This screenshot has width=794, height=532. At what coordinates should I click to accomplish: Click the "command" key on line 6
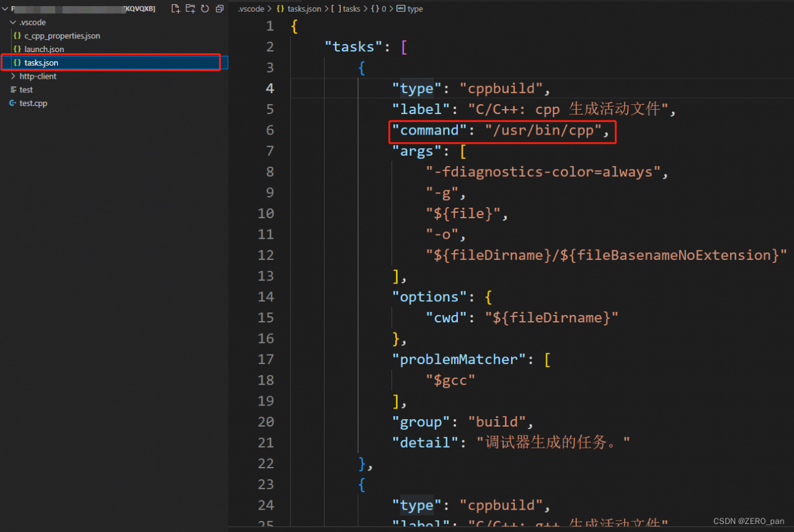429,130
